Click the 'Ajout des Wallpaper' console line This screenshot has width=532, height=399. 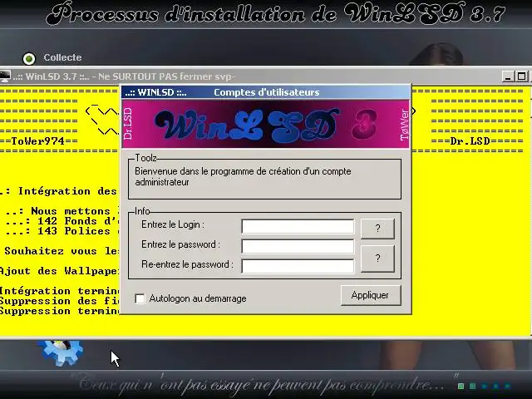pyautogui.click(x=59, y=271)
